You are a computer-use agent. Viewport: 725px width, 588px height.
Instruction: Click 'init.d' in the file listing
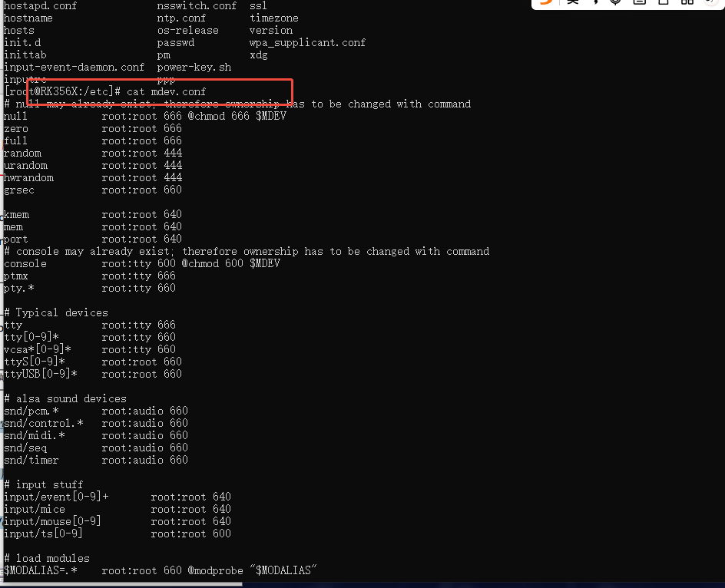coord(22,42)
